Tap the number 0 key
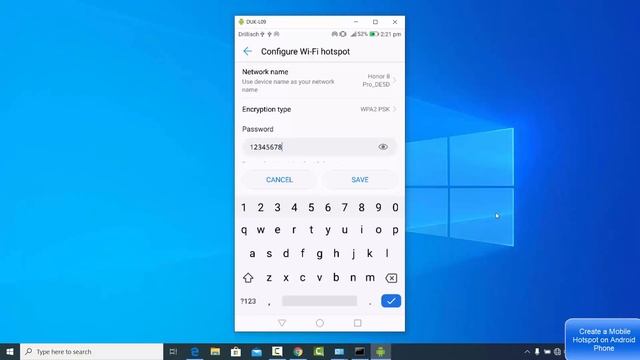 (395, 207)
